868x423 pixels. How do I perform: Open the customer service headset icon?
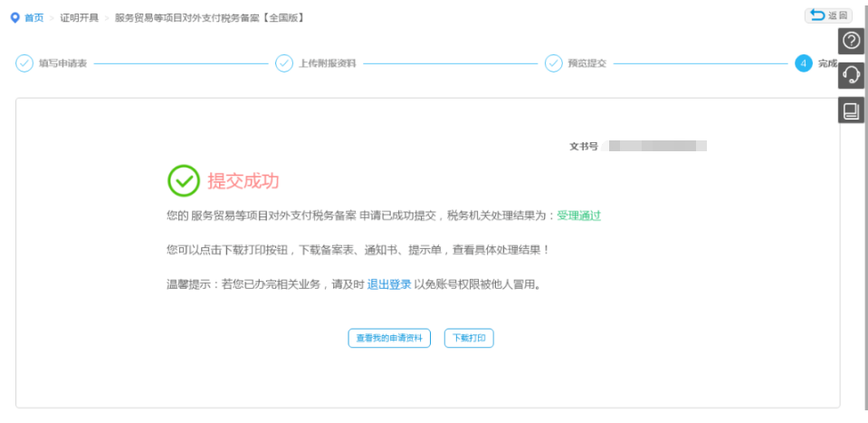[851, 75]
